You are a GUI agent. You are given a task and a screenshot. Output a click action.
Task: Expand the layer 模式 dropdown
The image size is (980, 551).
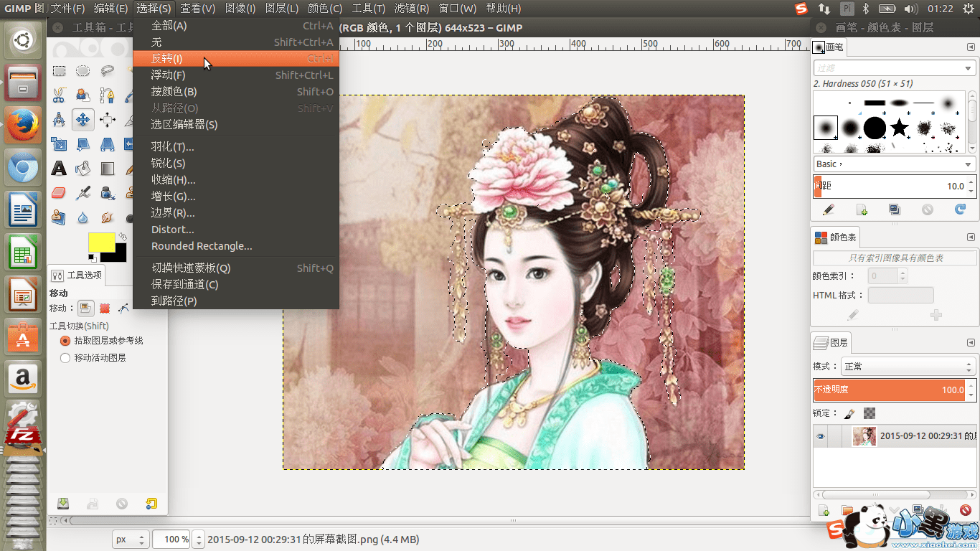[x=908, y=367]
